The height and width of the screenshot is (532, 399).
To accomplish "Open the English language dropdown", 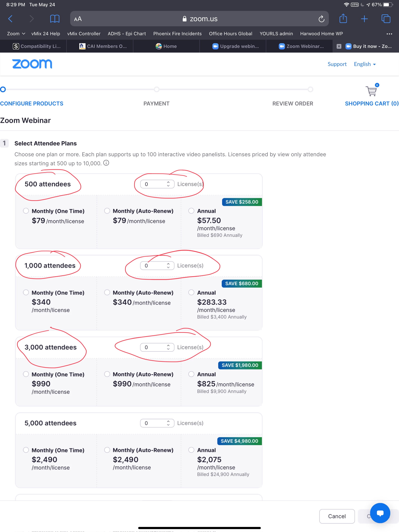I will click(365, 64).
